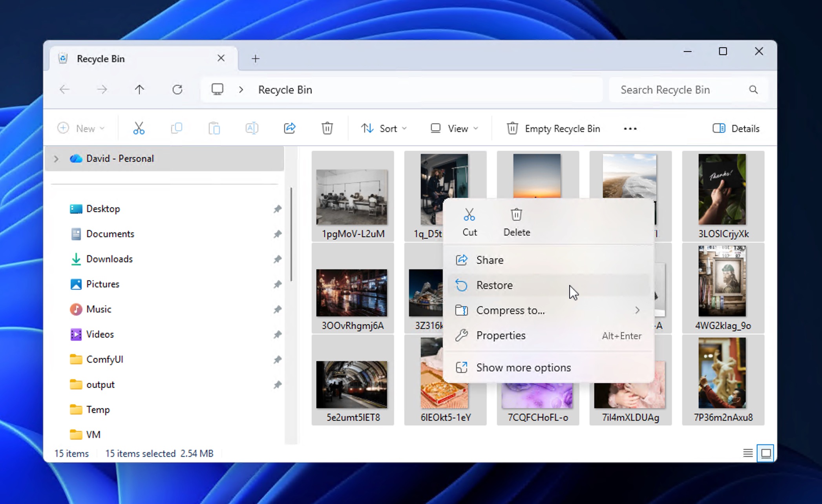822x504 pixels.
Task: Open the Sort dropdown
Action: 384,128
